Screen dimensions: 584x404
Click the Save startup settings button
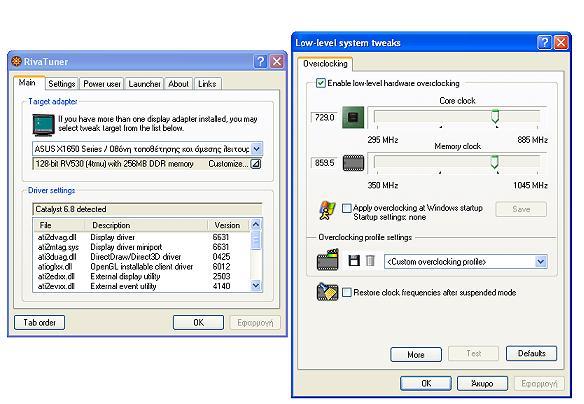coord(521,209)
